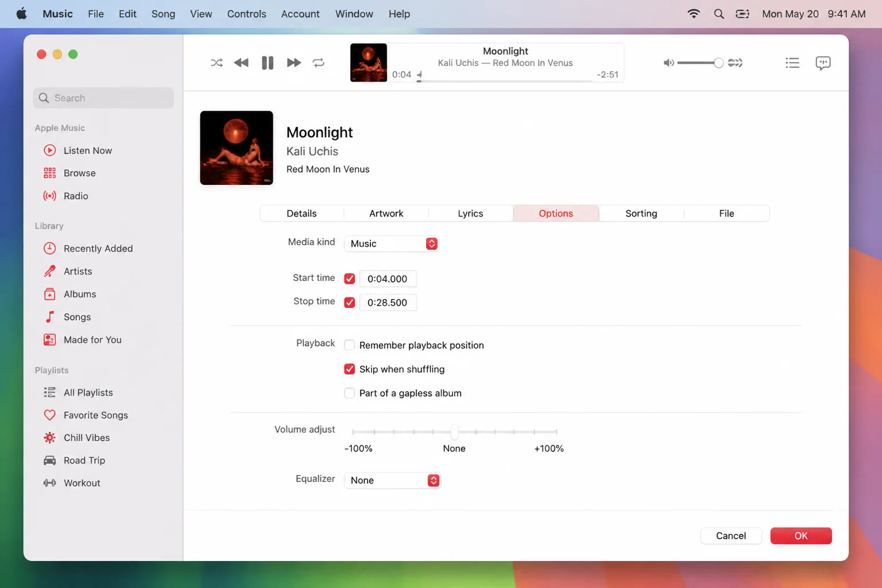Uncheck the Stop time checkbox

point(349,303)
